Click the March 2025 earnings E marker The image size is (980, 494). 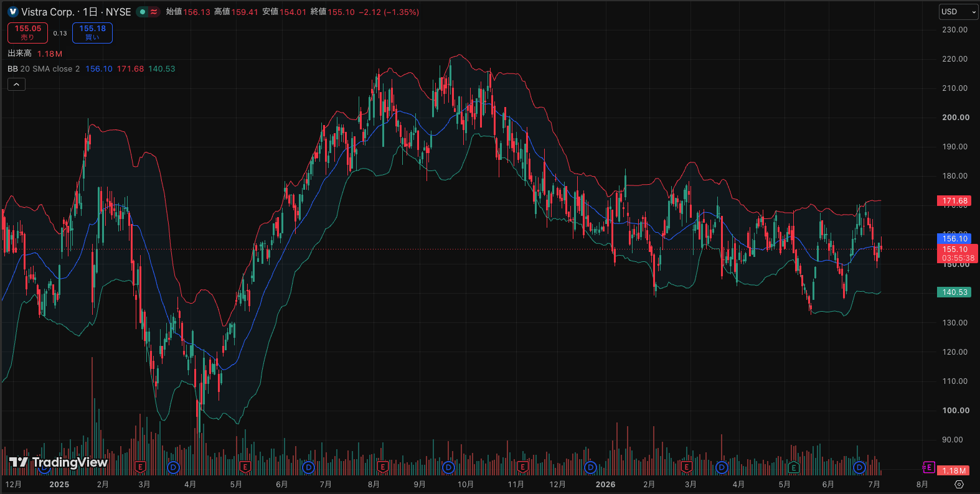tap(141, 467)
